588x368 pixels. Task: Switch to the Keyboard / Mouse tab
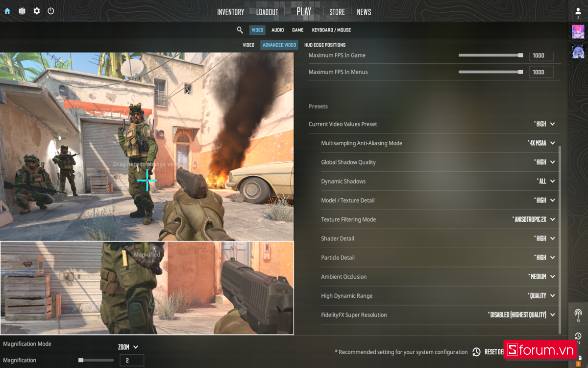[x=331, y=30]
